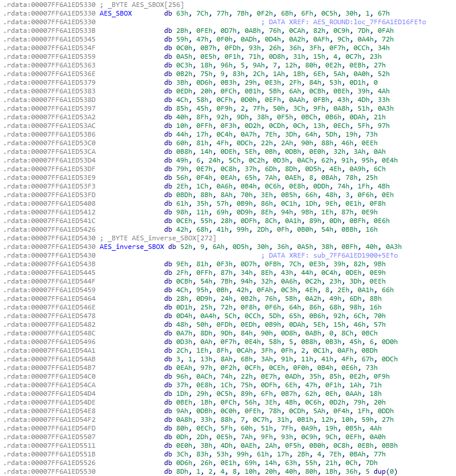Click address .rdata:00007FF6A1ED543B
This screenshot has width=456, height=476.
coord(49,263)
